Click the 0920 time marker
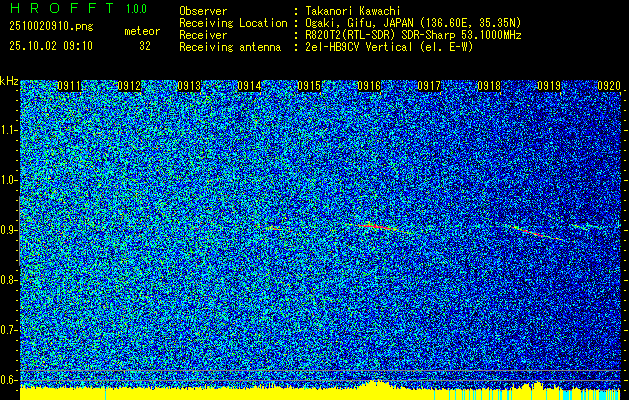The image size is (629, 400). coord(609,86)
